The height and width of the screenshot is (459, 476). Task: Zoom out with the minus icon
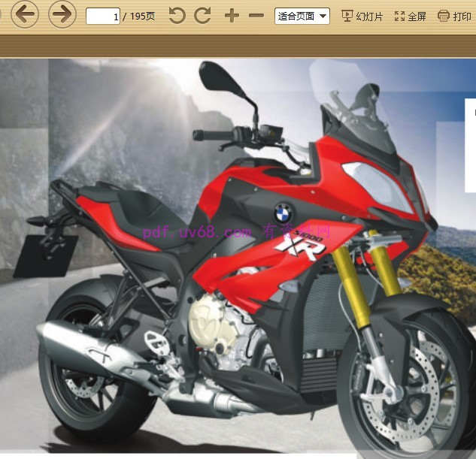256,16
